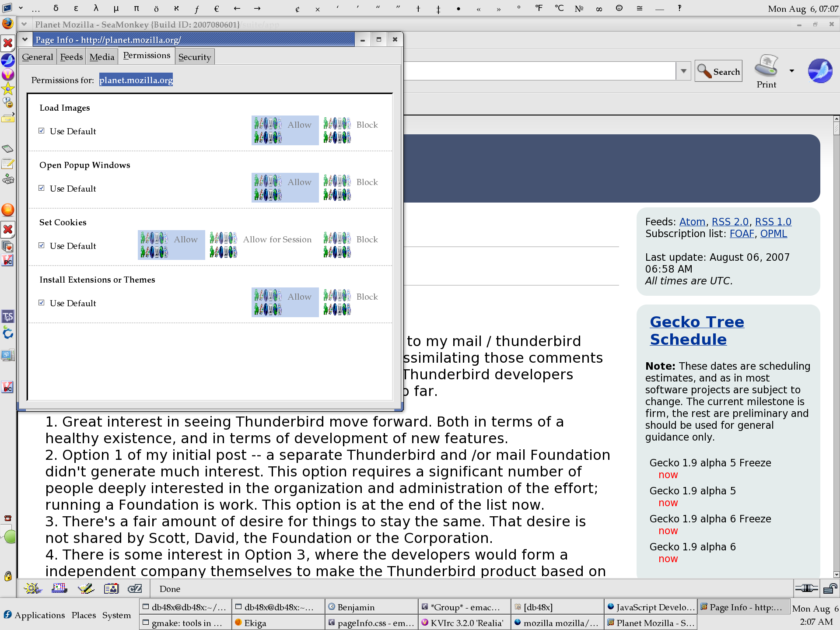Screen dimensions: 840x630
Task: Open the dropdown arrow next to Print
Action: [x=792, y=71]
